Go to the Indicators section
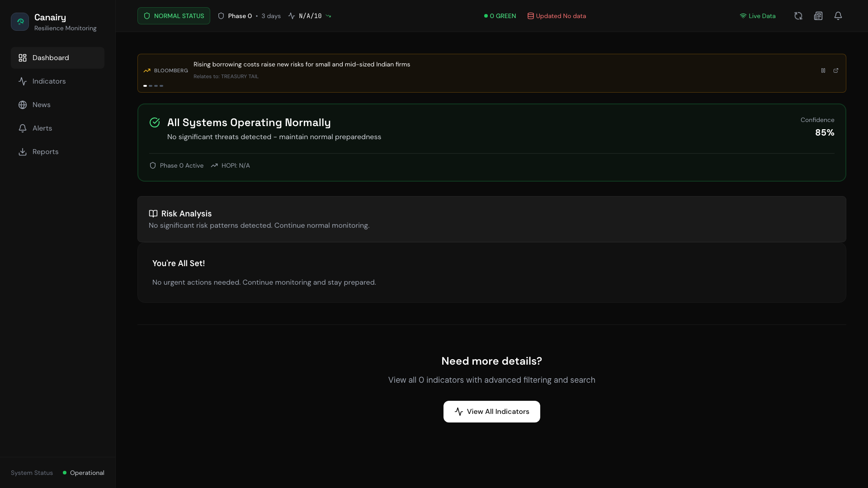868x488 pixels. pyautogui.click(x=57, y=81)
